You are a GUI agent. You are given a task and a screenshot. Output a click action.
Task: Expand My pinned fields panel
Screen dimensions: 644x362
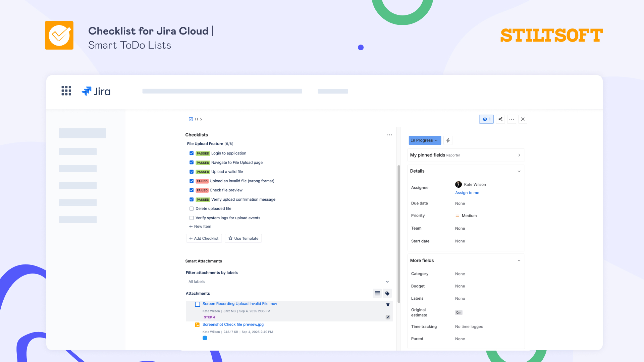point(519,155)
